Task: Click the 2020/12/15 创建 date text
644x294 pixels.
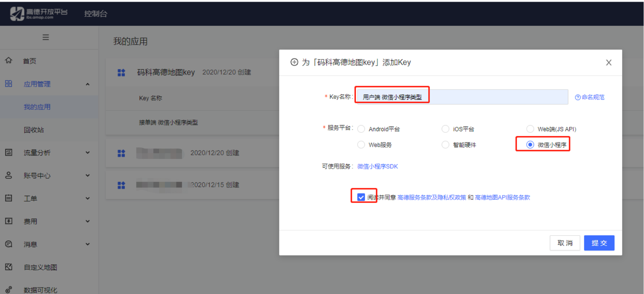Action: 215,185
